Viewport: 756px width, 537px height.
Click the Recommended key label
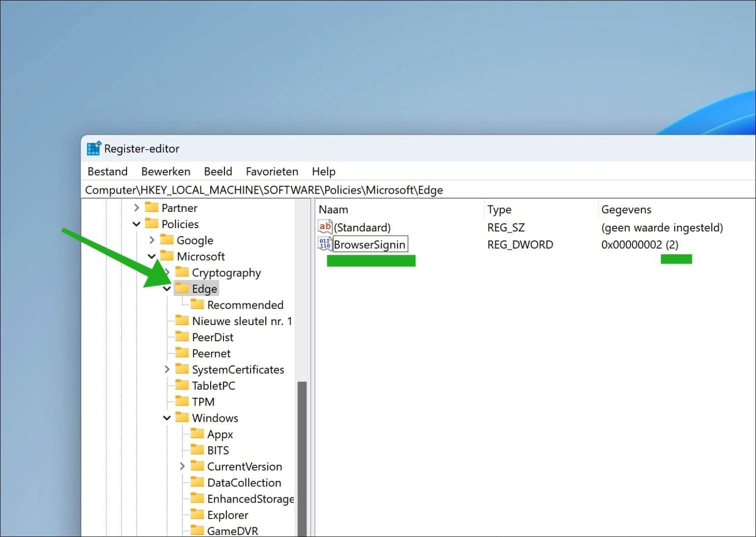(245, 305)
